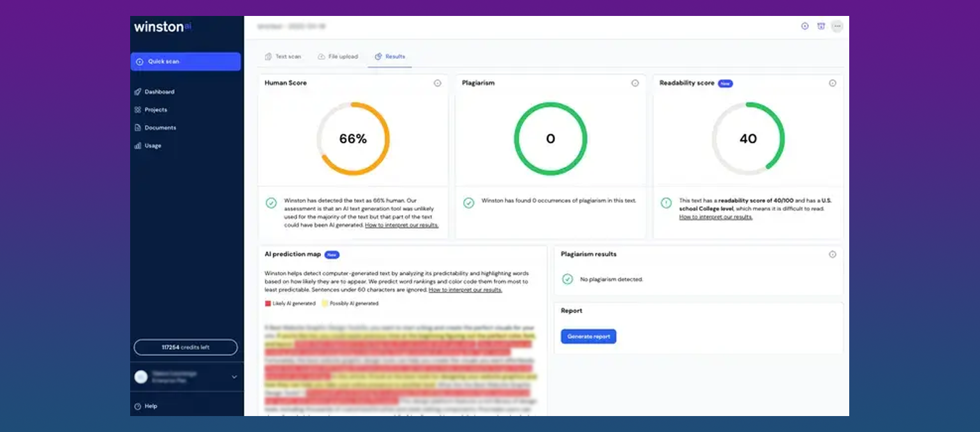Open the three-dot more options menu
Image resolution: width=980 pixels, height=432 pixels.
pyautogui.click(x=837, y=26)
